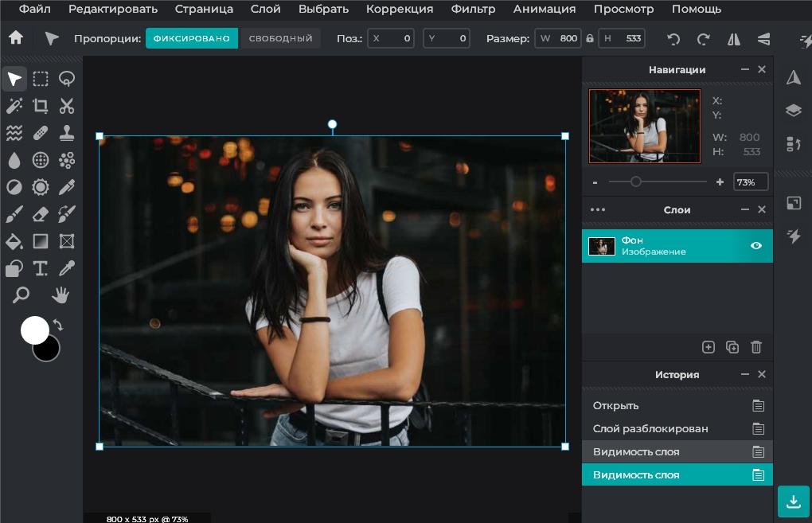Select the Crop tool
Viewport: 812px width, 523px height.
click(x=41, y=106)
